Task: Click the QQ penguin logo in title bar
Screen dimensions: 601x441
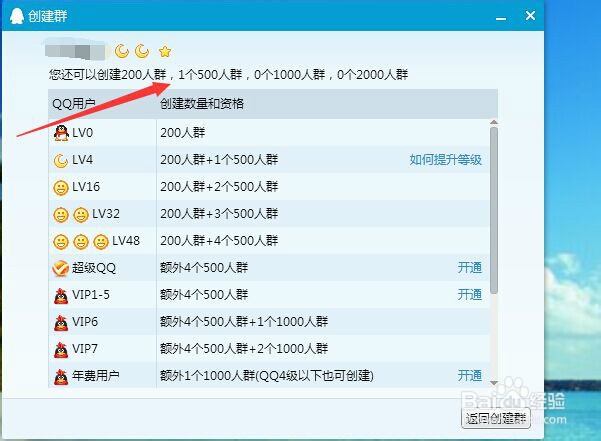Action: tap(16, 16)
